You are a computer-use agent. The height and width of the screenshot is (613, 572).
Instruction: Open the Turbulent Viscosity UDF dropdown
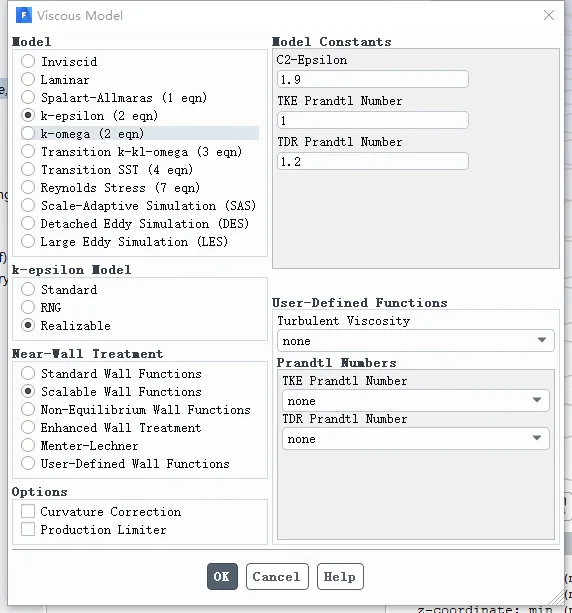(x=416, y=341)
